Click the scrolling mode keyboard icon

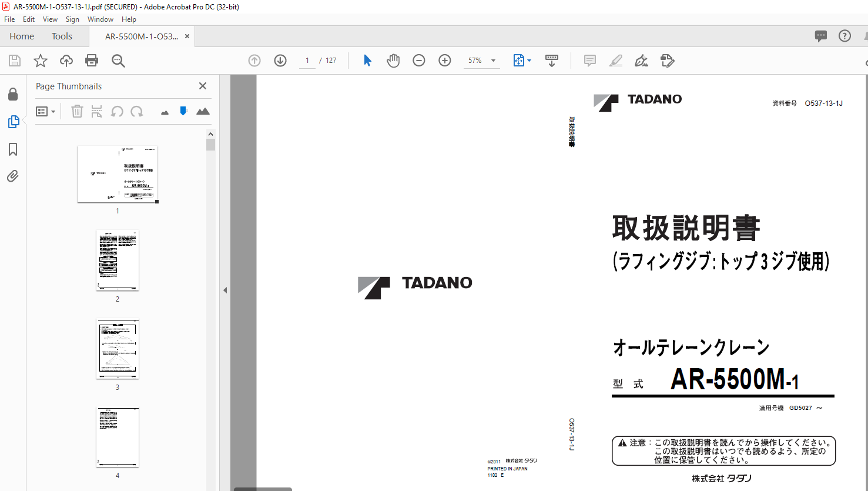552,61
